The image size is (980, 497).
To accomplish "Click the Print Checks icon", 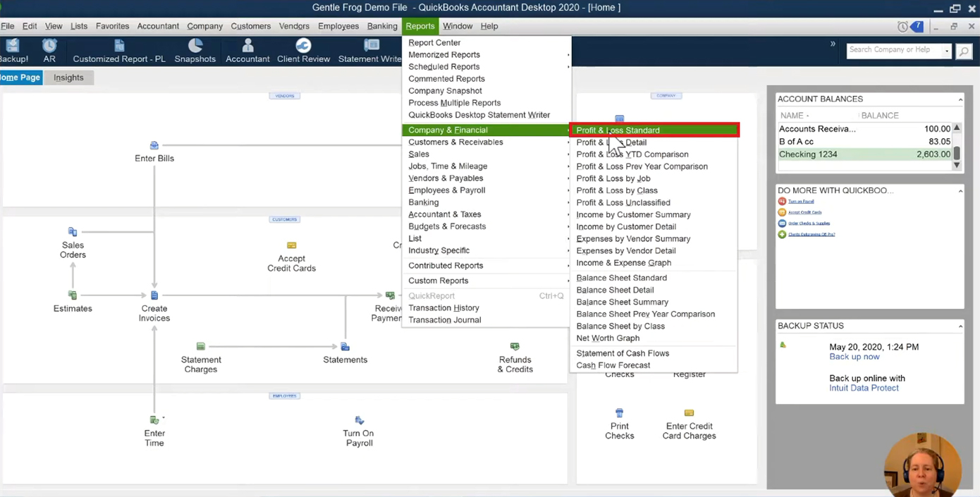I will 619,413.
